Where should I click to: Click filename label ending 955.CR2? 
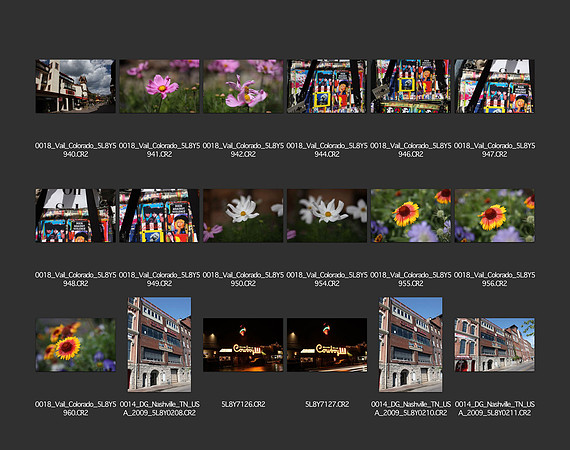point(411,279)
